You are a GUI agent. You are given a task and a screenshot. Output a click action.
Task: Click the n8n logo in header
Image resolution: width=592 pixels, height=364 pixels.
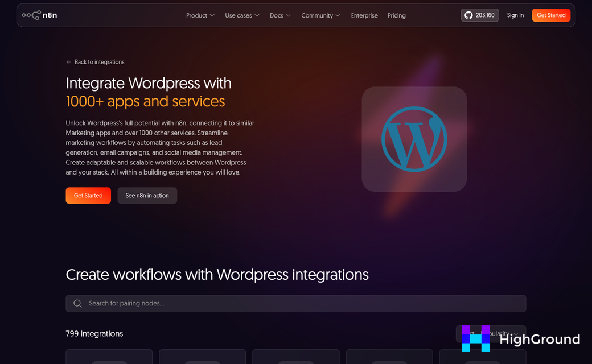point(39,15)
